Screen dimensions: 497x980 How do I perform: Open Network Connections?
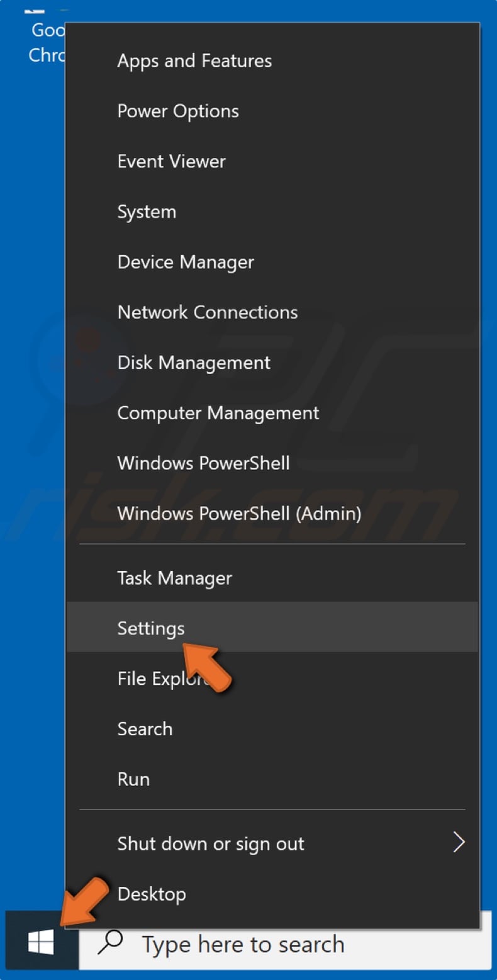[x=208, y=312]
